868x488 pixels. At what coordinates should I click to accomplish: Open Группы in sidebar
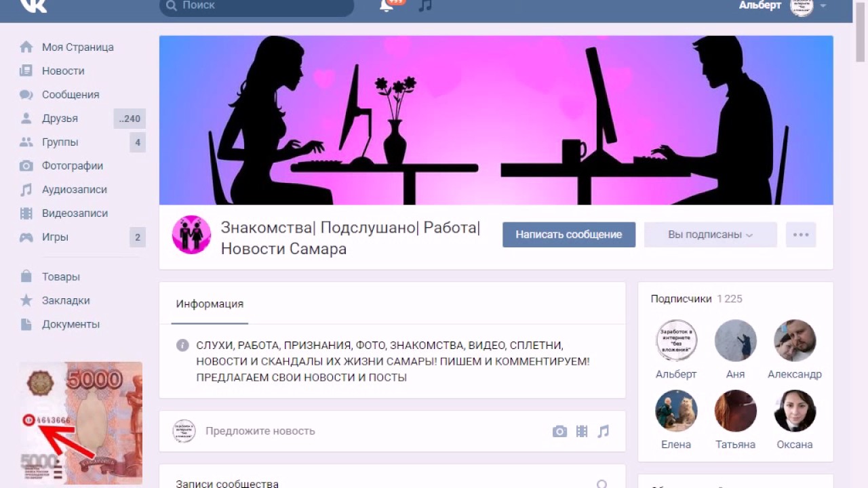60,142
